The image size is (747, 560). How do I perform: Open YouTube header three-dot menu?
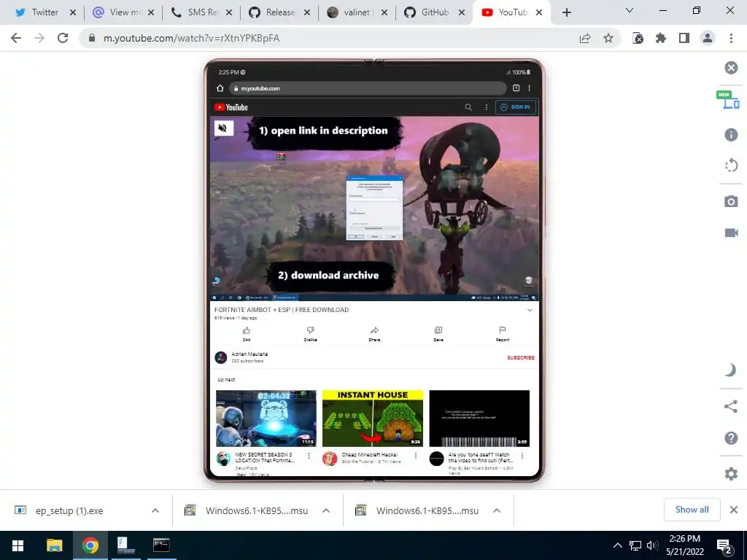(486, 107)
